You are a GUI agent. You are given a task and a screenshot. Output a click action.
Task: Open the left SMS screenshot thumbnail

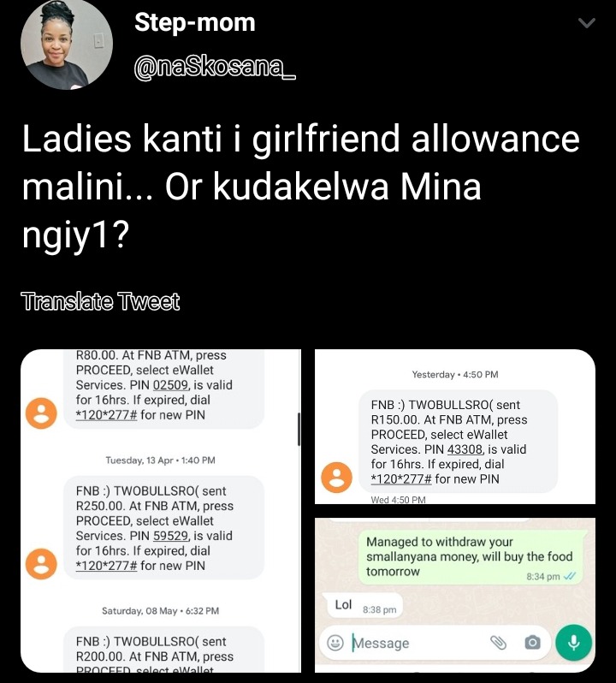[x=161, y=511]
